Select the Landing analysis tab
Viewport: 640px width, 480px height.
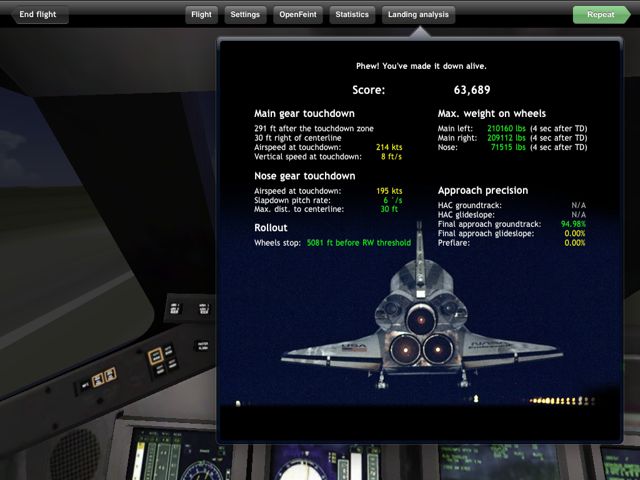pos(418,15)
